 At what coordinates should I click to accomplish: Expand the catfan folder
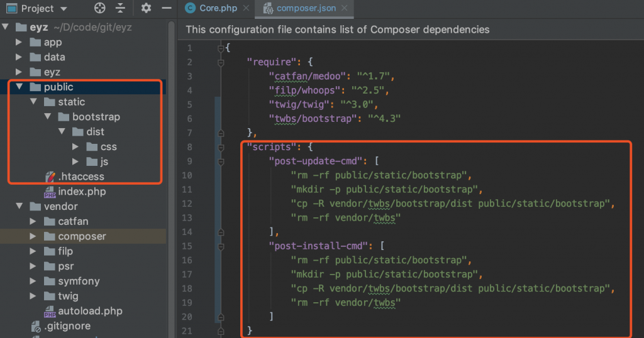[x=33, y=221]
